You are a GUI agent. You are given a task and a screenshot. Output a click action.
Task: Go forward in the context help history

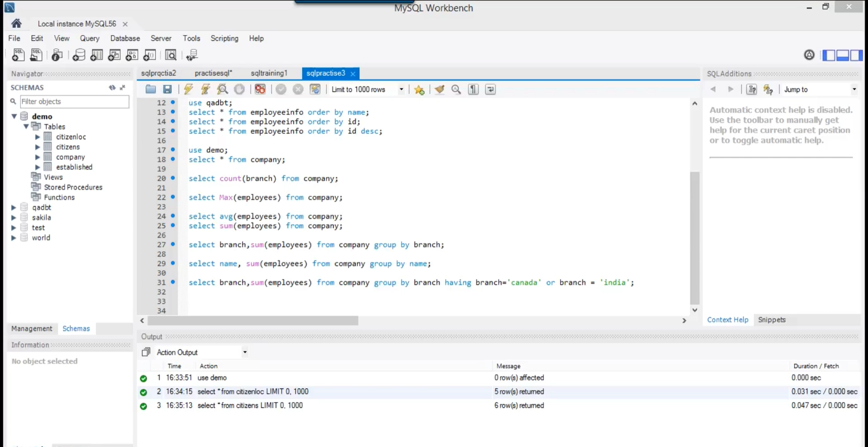(x=730, y=89)
